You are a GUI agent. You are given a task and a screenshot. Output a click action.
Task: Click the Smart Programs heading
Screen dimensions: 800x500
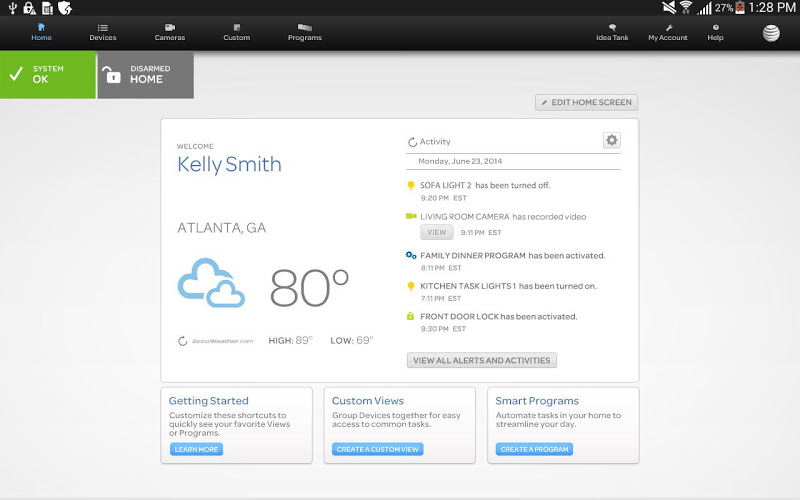click(537, 401)
